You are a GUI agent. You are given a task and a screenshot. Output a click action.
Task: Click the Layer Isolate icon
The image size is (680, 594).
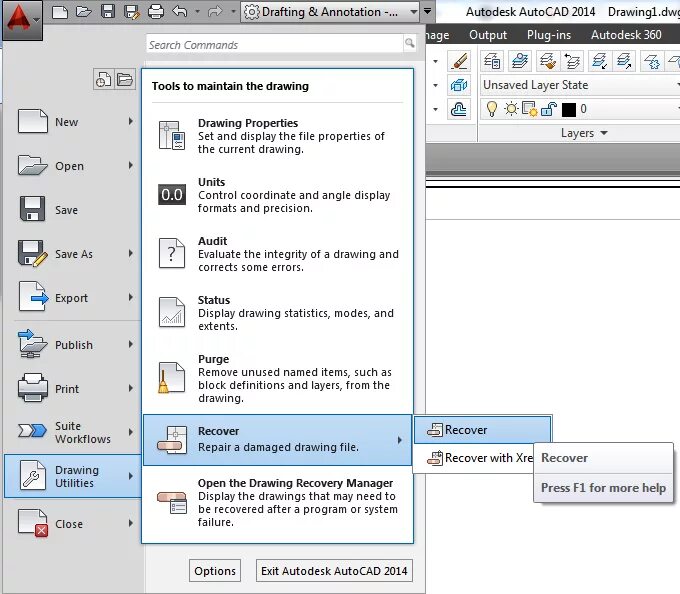600,61
